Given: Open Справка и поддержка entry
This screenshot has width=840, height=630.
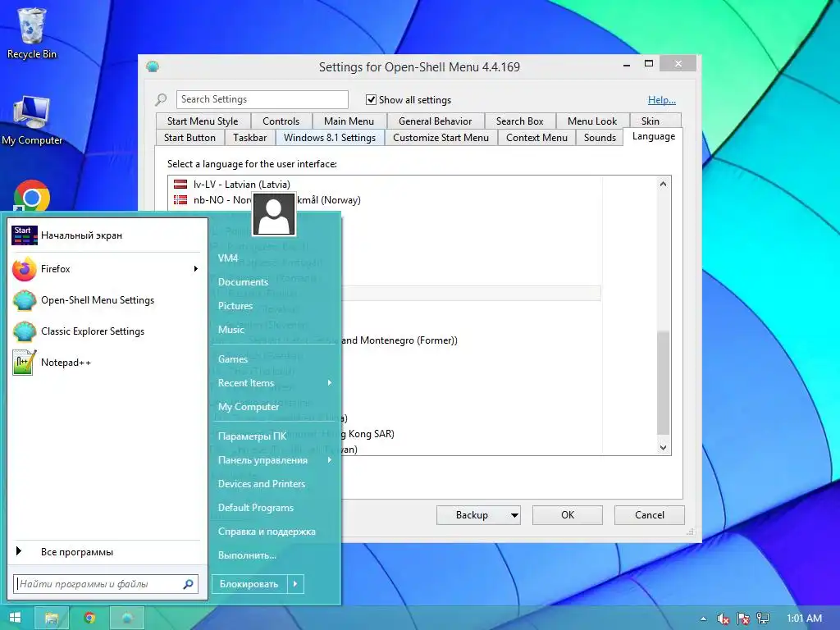Looking at the screenshot, I should pos(267,532).
